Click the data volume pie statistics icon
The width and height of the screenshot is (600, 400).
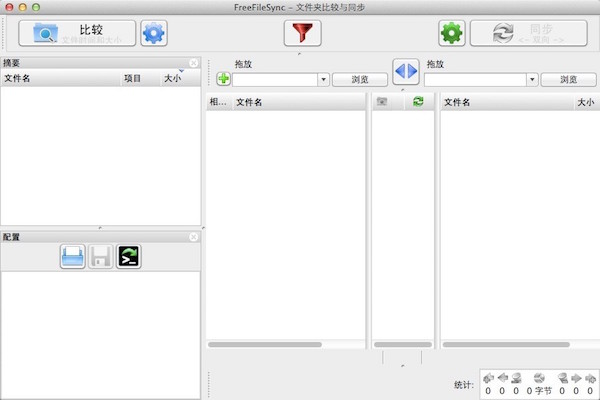coord(539,378)
